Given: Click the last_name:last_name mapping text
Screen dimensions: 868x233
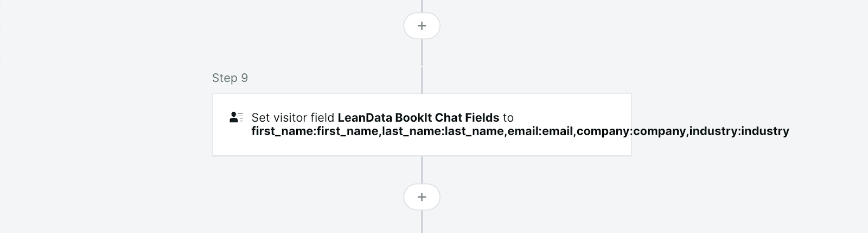Looking at the screenshot, I should coord(443,131).
